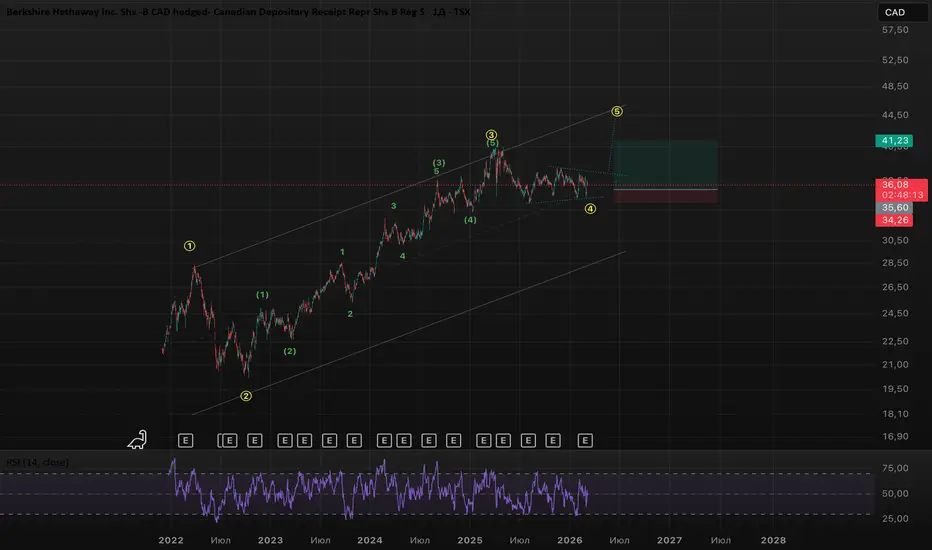Select the green (4) sub-wave label

470,219
